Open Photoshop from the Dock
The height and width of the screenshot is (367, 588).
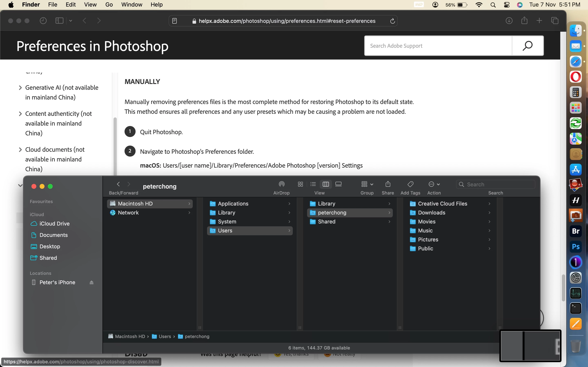coord(575,247)
